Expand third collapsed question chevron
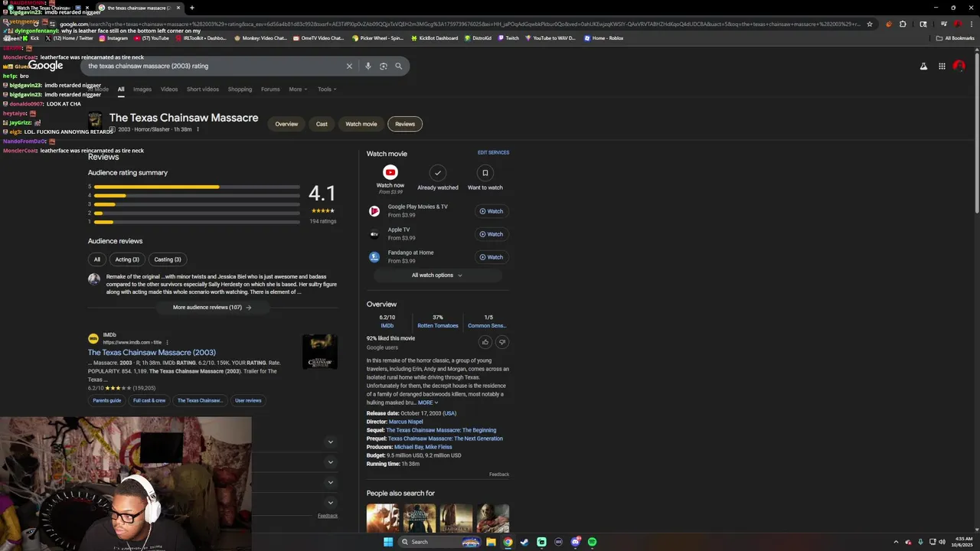Screen dimensions: 980x551 (331, 482)
